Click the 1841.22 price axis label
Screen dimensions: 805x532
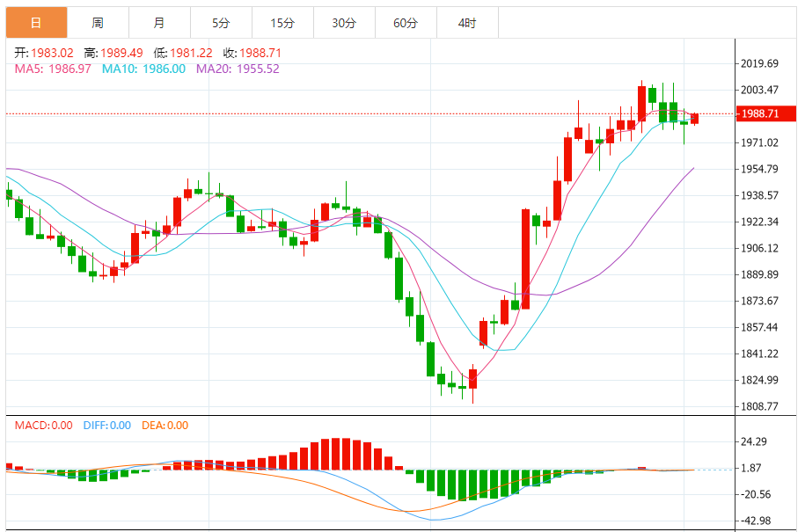coord(759,353)
